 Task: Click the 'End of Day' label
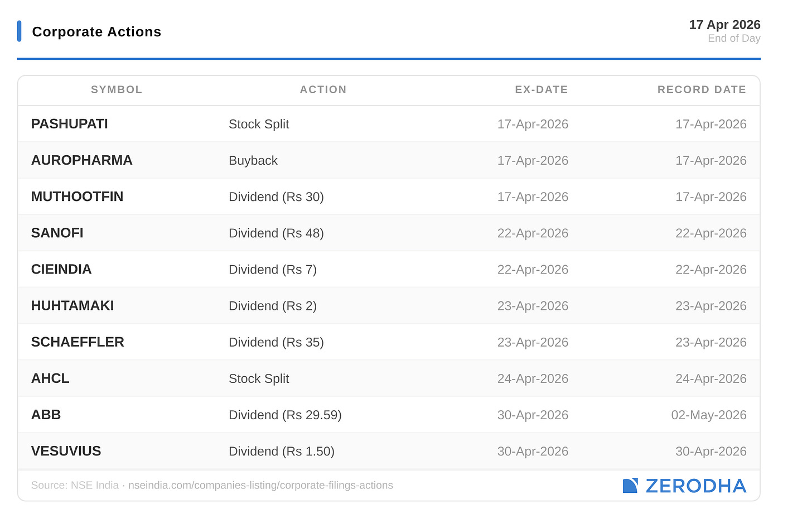(734, 39)
